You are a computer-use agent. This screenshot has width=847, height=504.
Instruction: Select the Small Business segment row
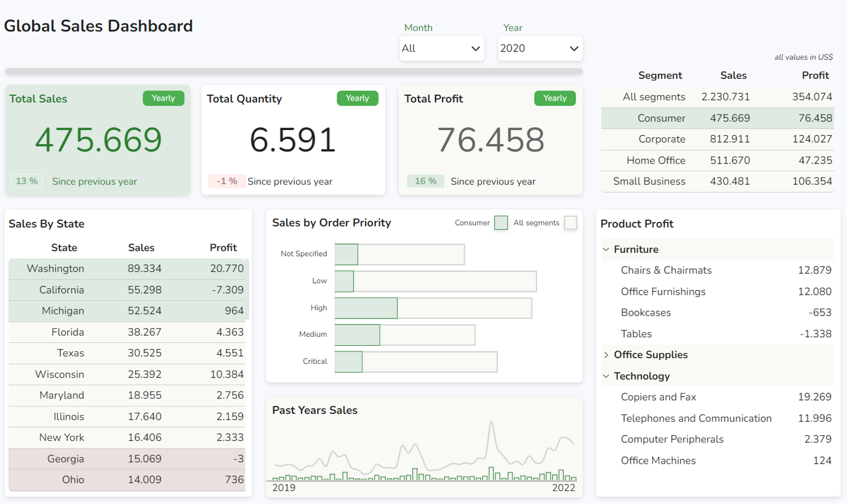(x=718, y=182)
